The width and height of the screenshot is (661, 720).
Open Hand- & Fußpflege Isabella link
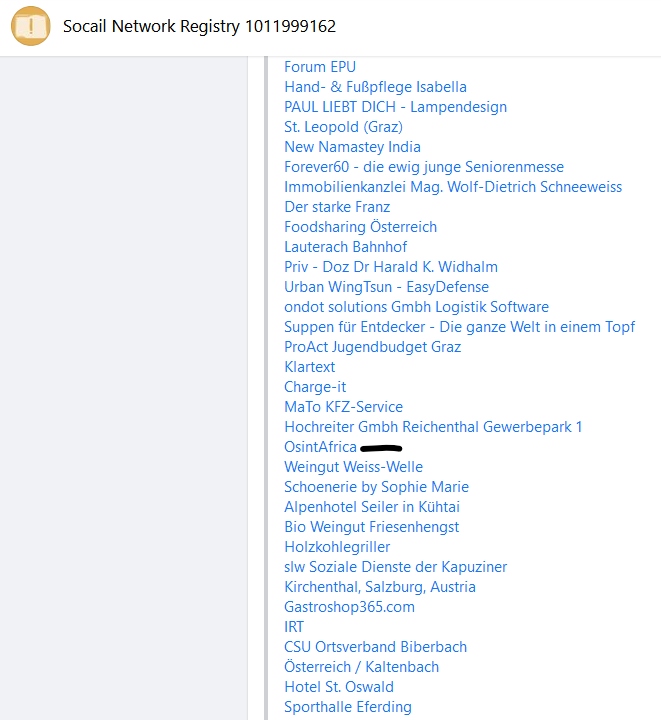[375, 87]
